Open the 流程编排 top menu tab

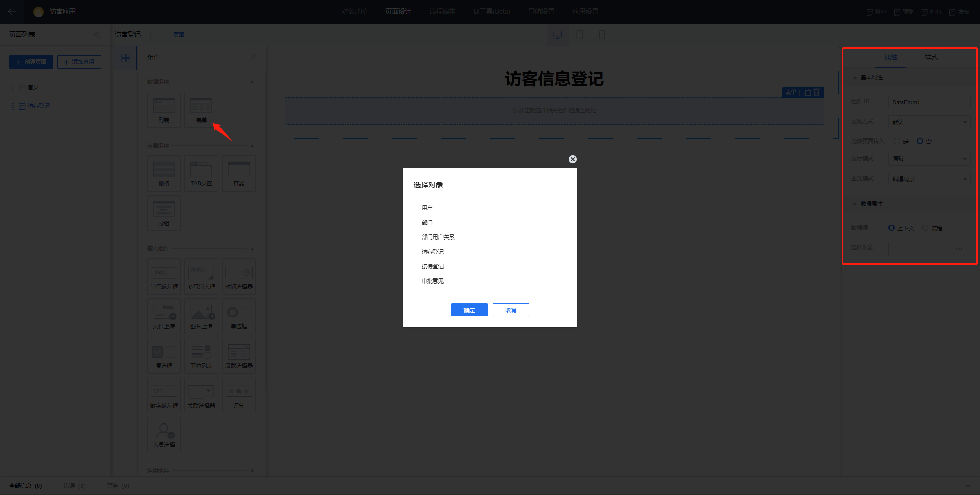coord(442,11)
